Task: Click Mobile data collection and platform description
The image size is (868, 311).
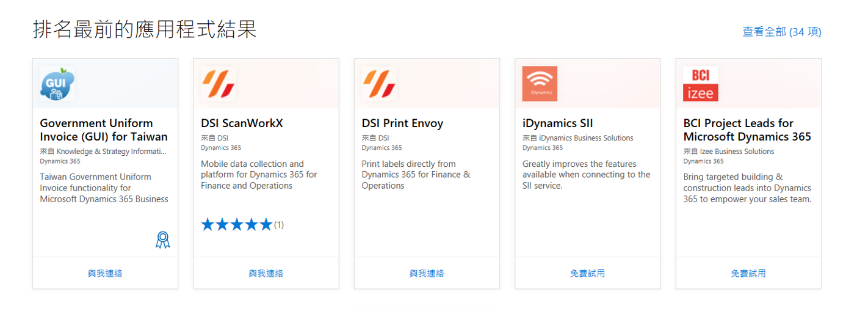Action: 259,175
